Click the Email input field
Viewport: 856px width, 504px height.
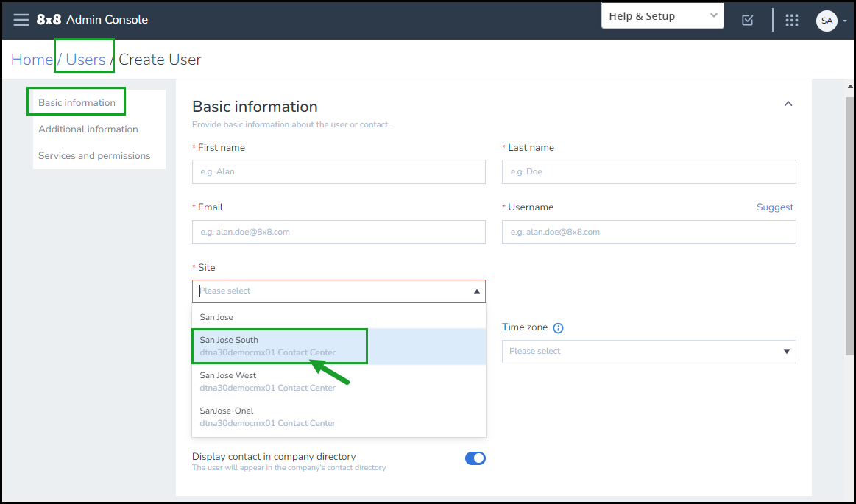[339, 232]
